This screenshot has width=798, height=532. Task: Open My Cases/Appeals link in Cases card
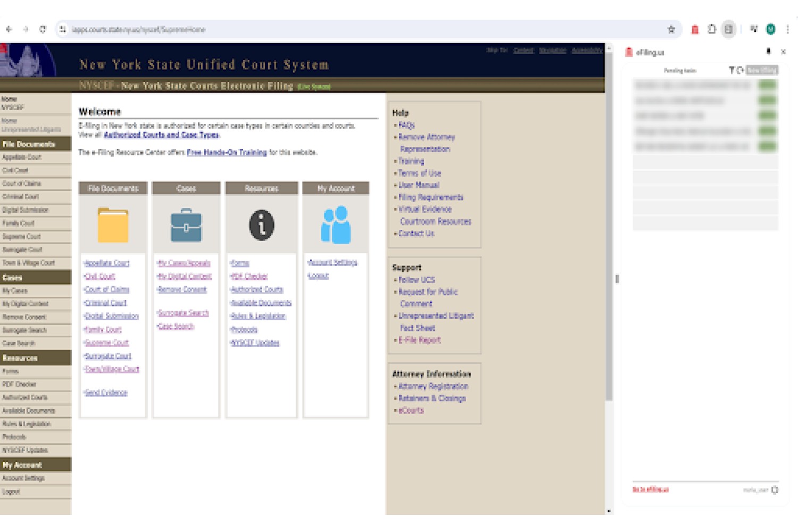click(184, 263)
